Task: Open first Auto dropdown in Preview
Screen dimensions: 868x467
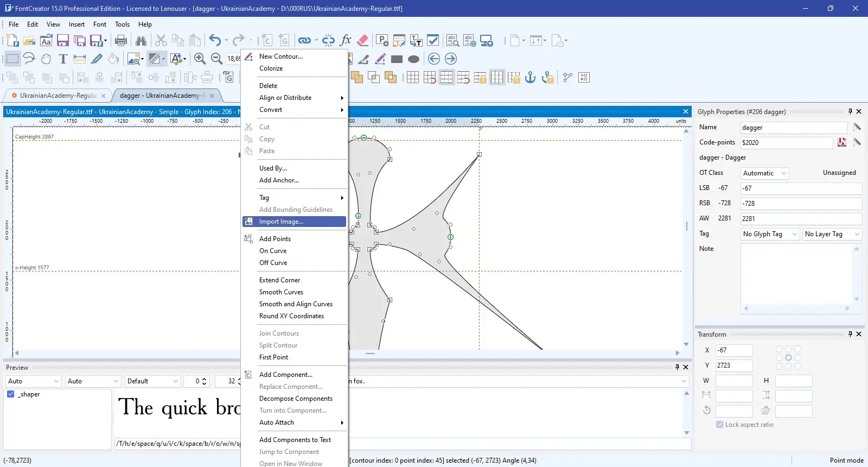Action: [33, 381]
